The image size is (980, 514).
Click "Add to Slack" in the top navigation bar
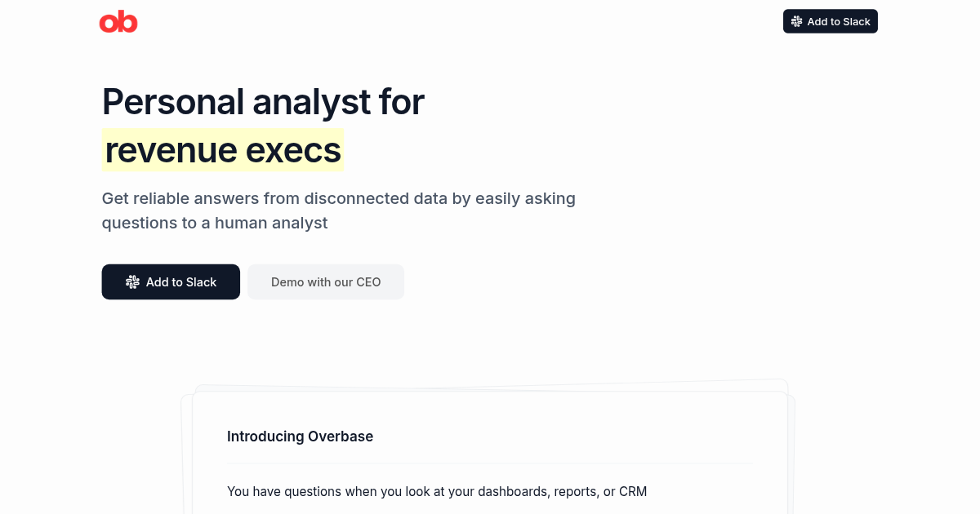831,21
